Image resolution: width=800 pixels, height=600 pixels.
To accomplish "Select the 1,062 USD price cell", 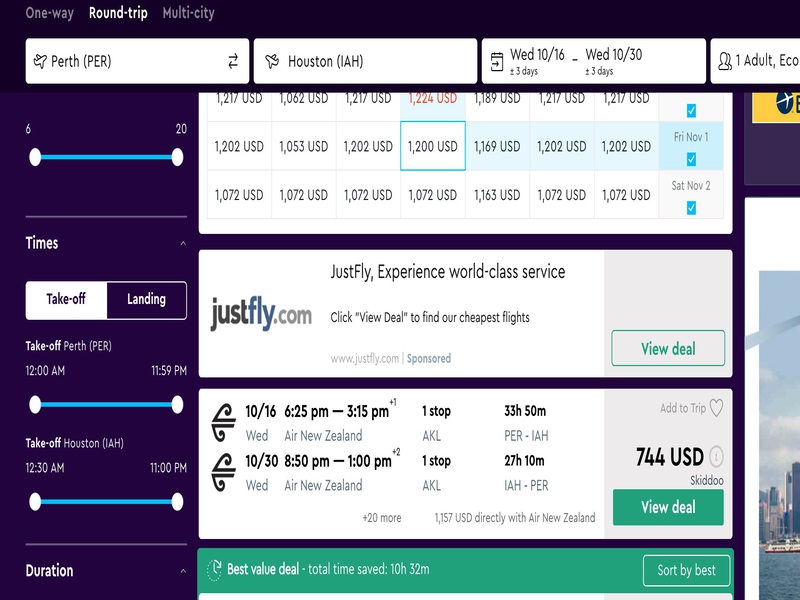I will tap(304, 106).
